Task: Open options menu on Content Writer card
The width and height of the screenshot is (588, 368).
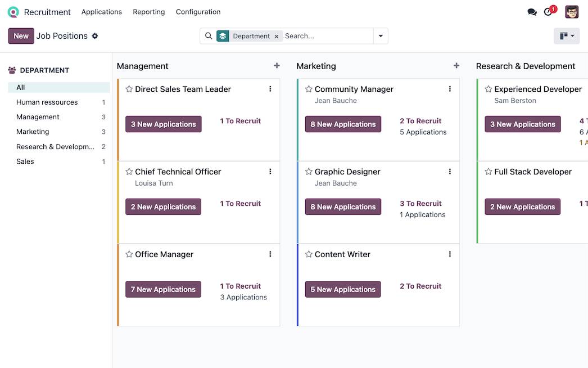Action: coord(450,254)
